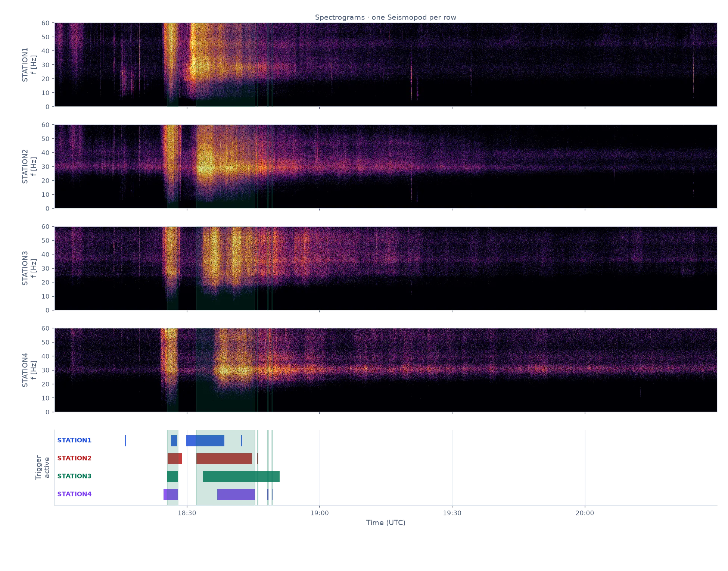Select the long blue STATION1 trigger bar

coord(205,441)
